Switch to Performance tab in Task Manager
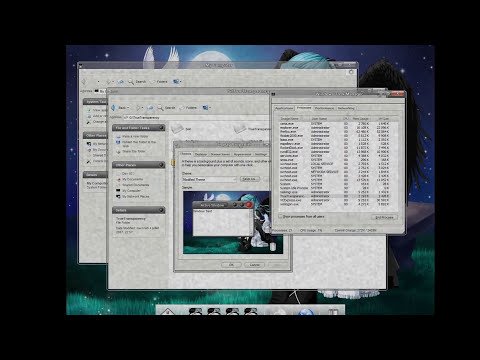The image size is (480, 360). coord(324,108)
